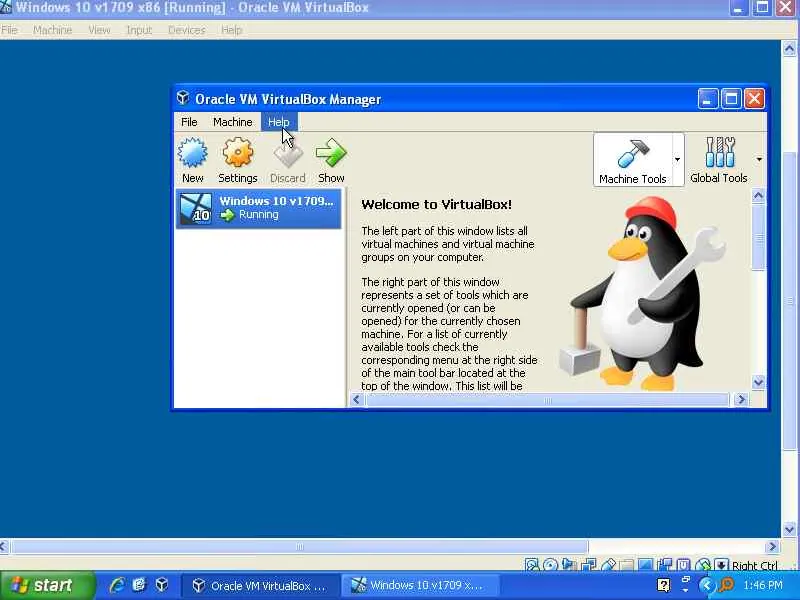Open the Input menu of the VM window
Viewport: 800px width, 600px height.
coord(139,30)
